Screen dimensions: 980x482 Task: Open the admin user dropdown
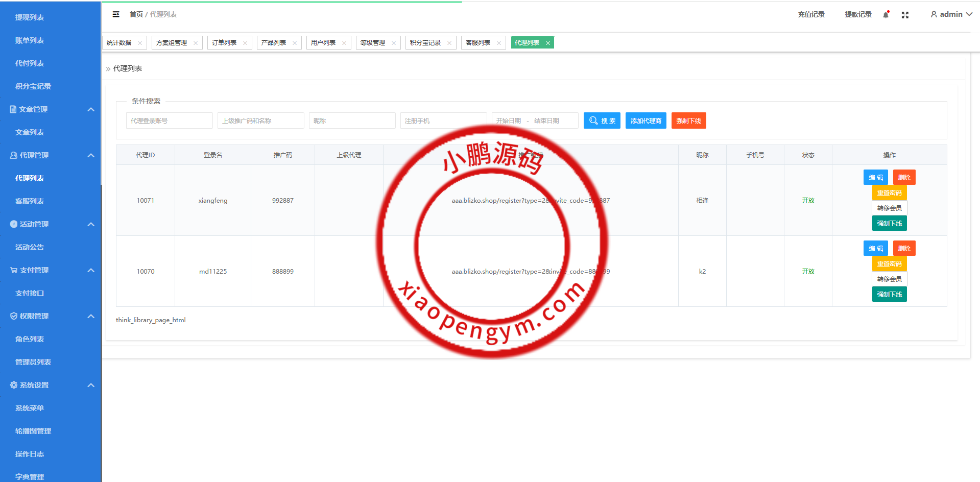(951, 14)
